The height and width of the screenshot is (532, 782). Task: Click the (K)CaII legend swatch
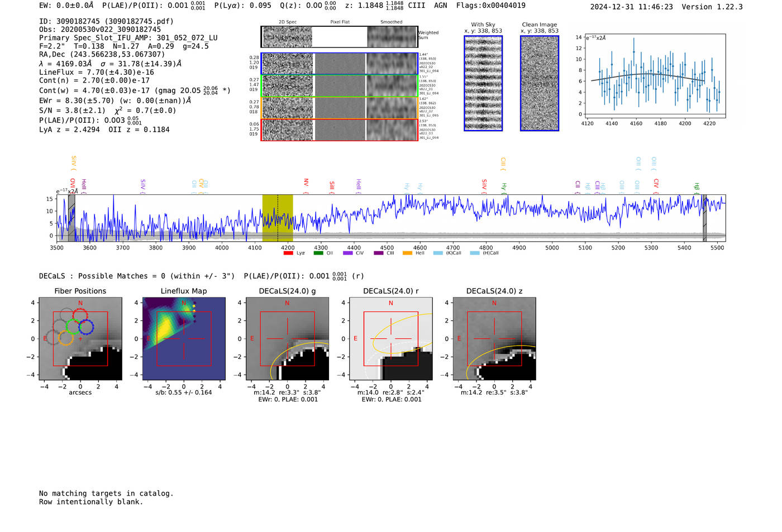(x=438, y=253)
